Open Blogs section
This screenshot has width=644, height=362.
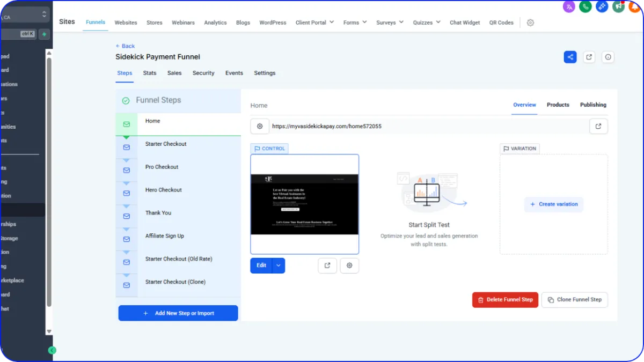tap(243, 23)
